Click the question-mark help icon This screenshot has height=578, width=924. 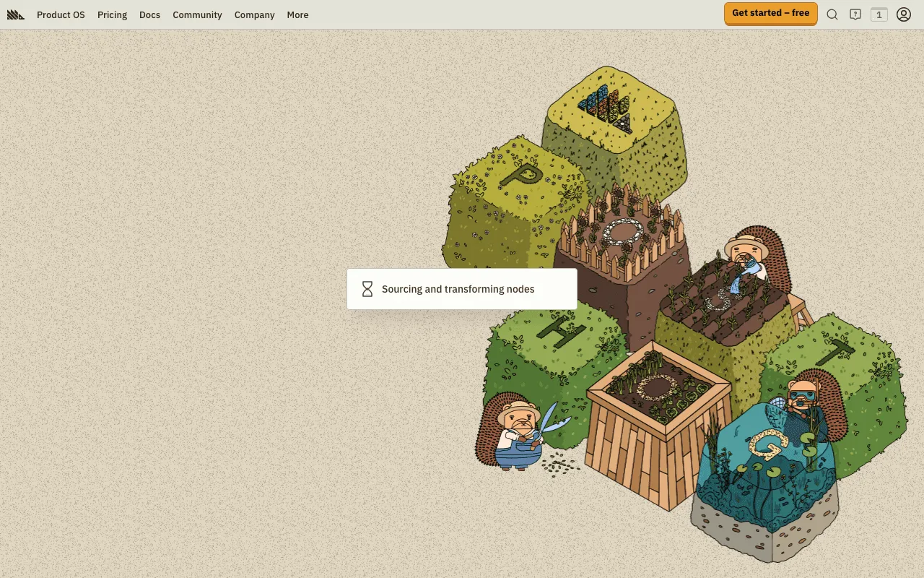coord(855,14)
